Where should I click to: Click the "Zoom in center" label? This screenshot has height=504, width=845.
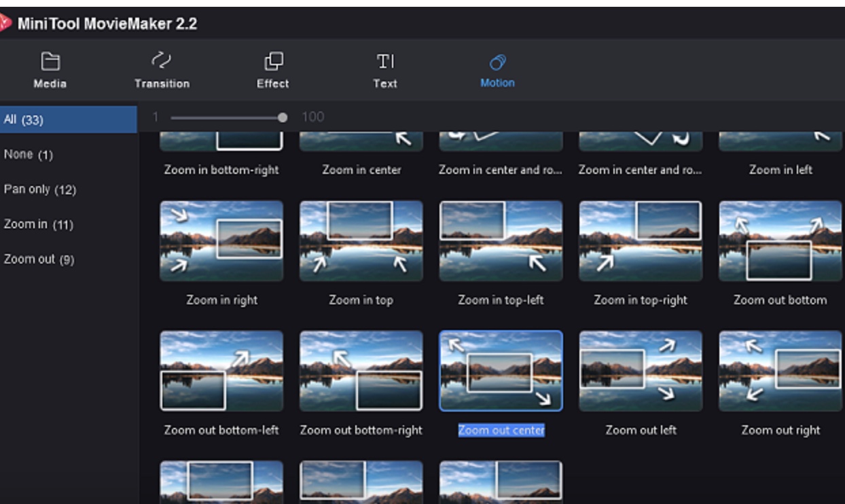361,170
